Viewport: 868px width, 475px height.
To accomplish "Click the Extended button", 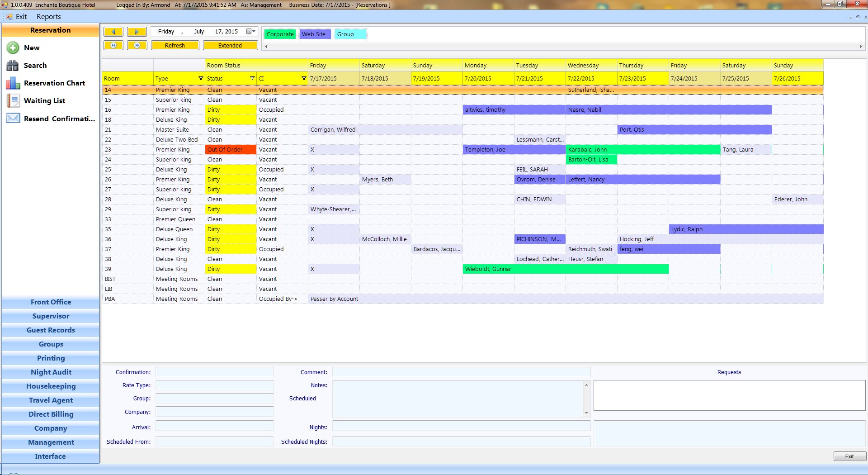I will (230, 45).
